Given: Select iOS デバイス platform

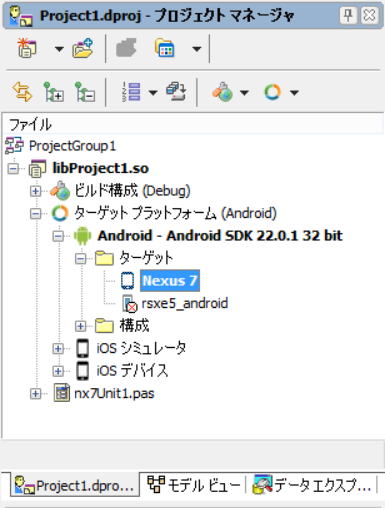Looking at the screenshot, I should [132, 371].
